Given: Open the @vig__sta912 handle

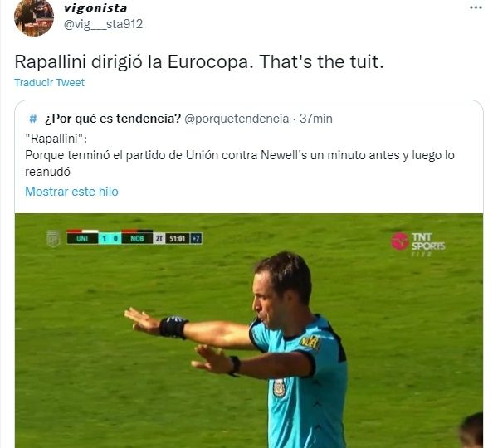Looking at the screenshot, I should (x=103, y=24).
